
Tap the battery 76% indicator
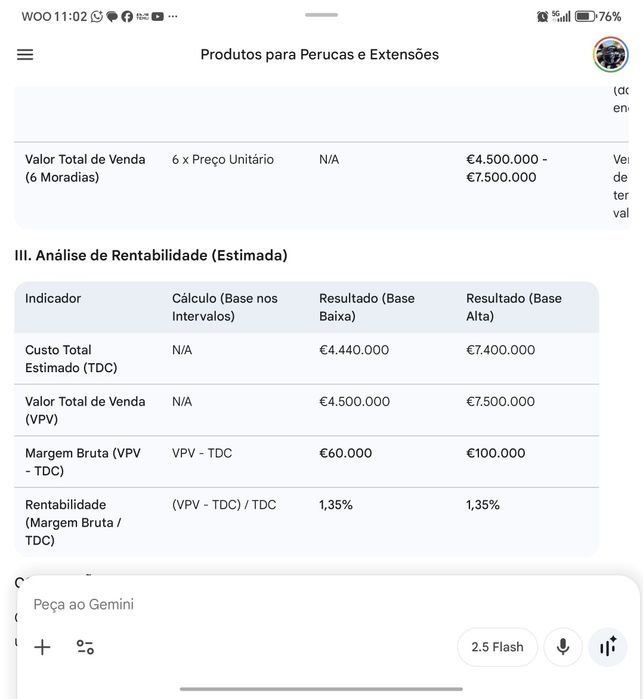[598, 17]
